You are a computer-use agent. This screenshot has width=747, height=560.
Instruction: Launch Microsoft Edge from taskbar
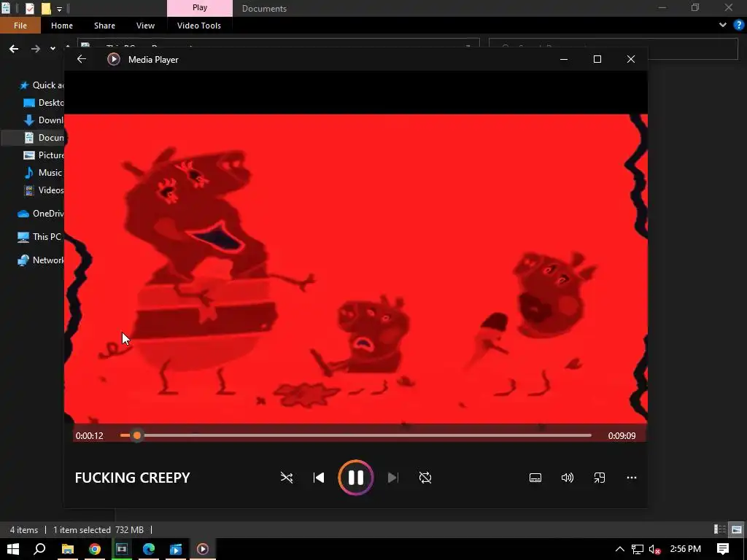tap(149, 549)
